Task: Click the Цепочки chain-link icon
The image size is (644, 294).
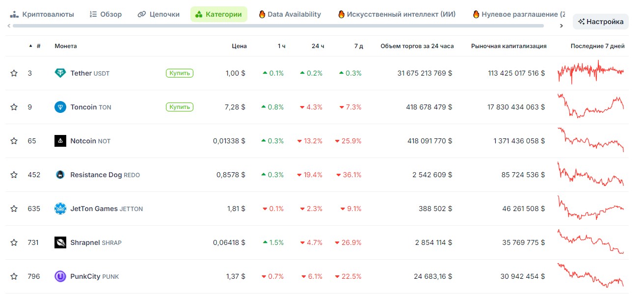Action: (x=141, y=14)
